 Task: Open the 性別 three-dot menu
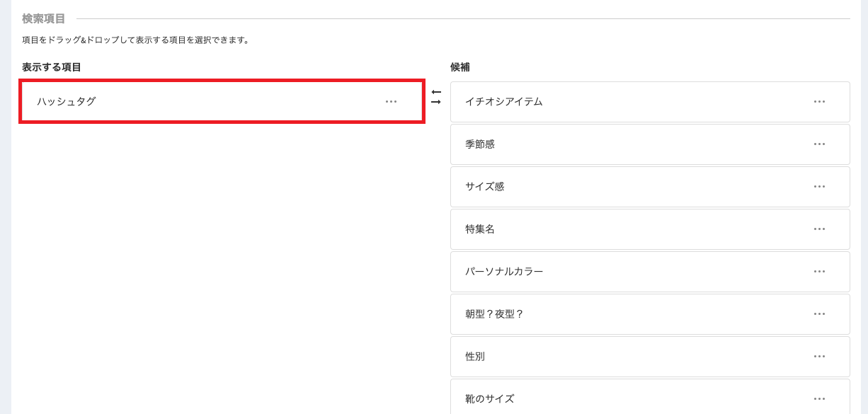click(x=819, y=356)
